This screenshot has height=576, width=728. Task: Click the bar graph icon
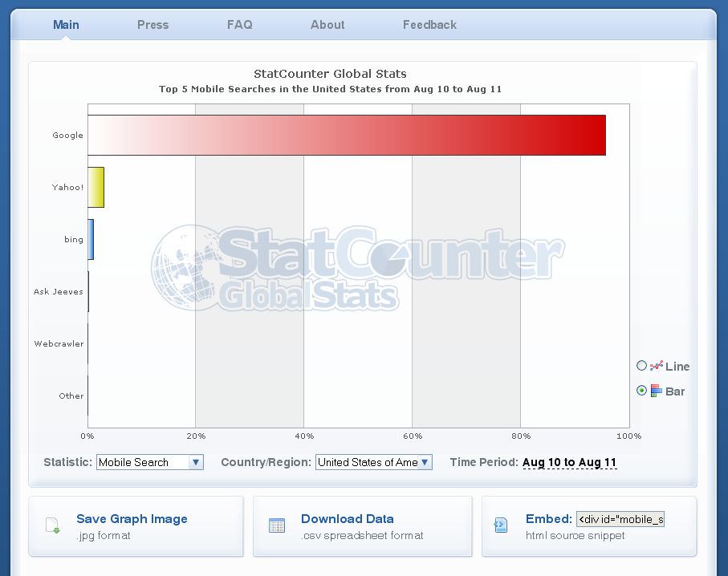pos(656,391)
